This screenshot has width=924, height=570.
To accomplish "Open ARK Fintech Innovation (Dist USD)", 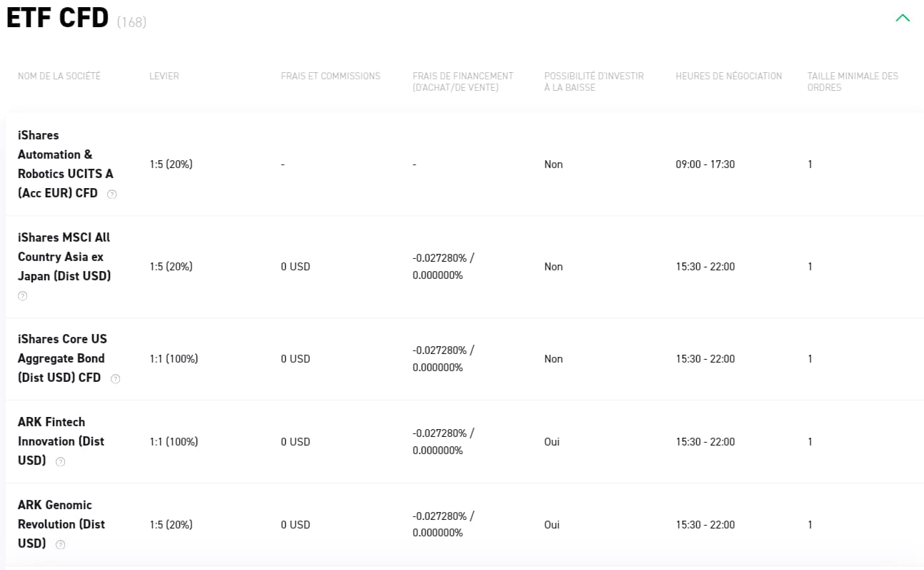I will tap(61, 441).
